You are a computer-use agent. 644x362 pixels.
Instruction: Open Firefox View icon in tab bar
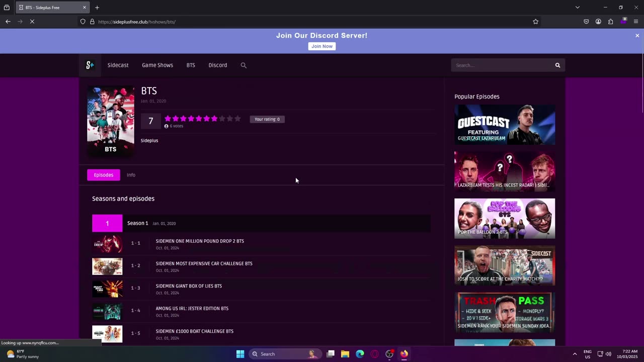(7, 8)
